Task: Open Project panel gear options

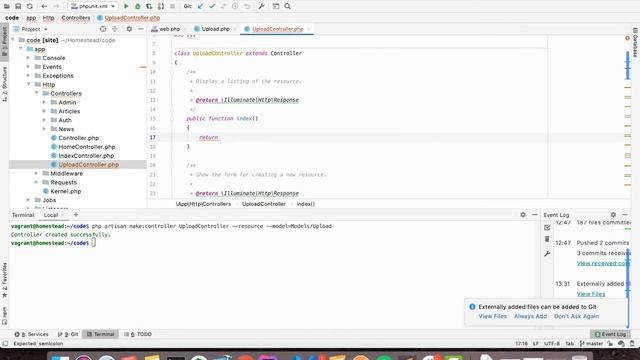Action: 129,29
